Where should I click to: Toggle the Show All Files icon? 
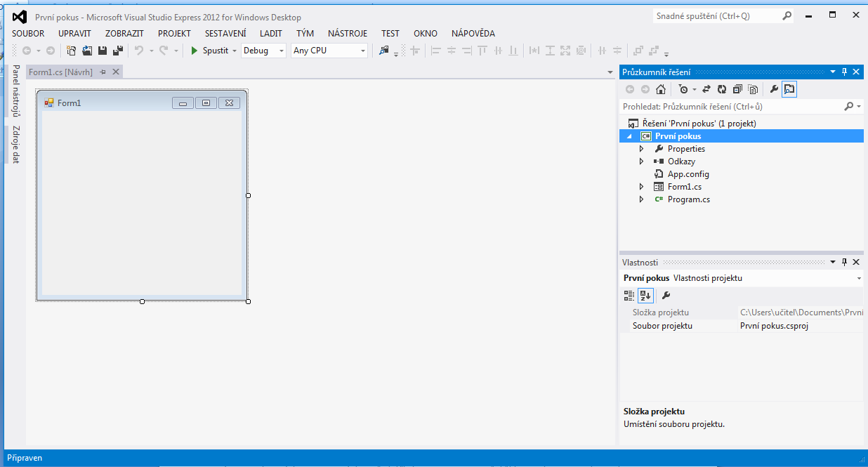(x=753, y=89)
